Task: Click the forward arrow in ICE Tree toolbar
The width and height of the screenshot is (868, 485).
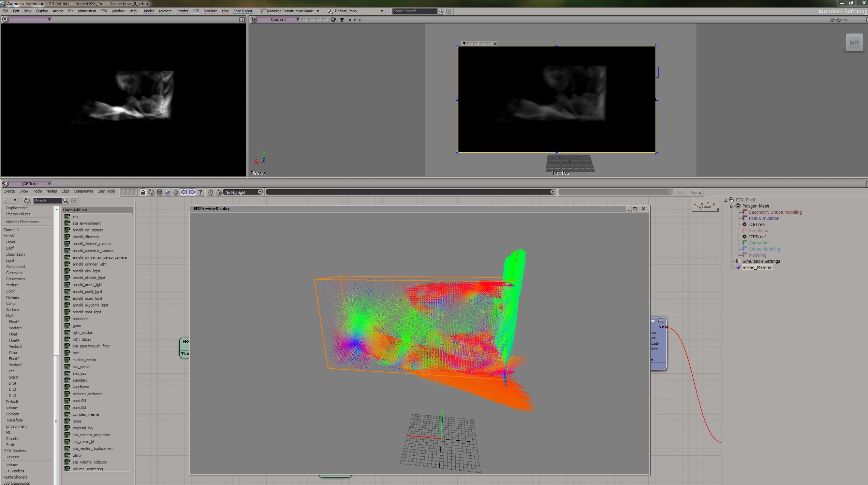Action: pyautogui.click(x=192, y=192)
